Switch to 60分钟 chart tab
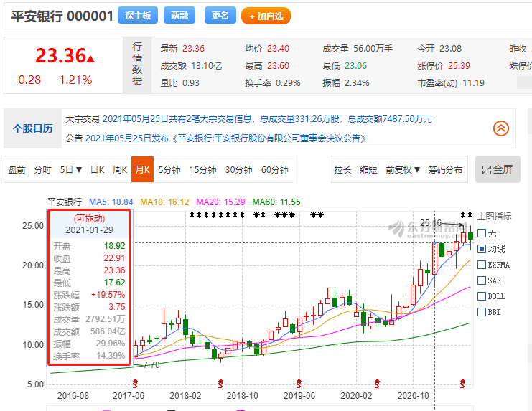 pos(274,170)
